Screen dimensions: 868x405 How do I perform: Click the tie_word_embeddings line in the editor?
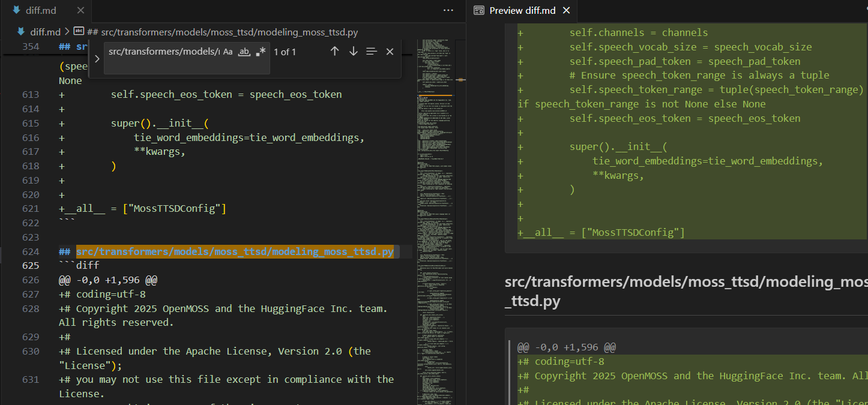coord(249,137)
